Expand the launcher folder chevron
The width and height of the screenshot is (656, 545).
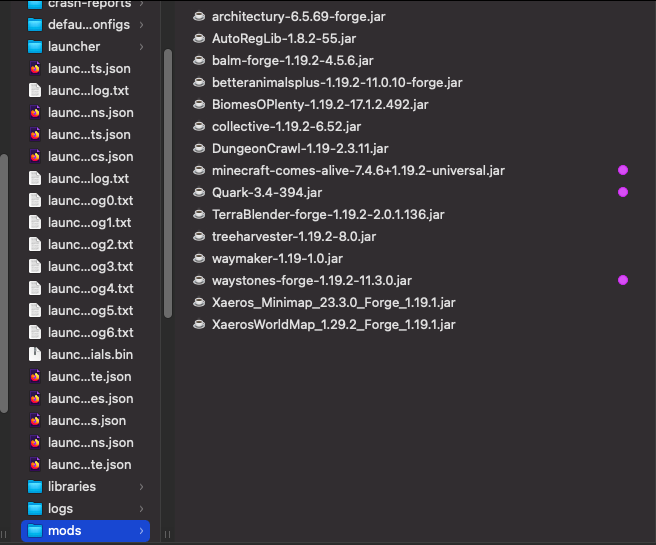point(141,46)
